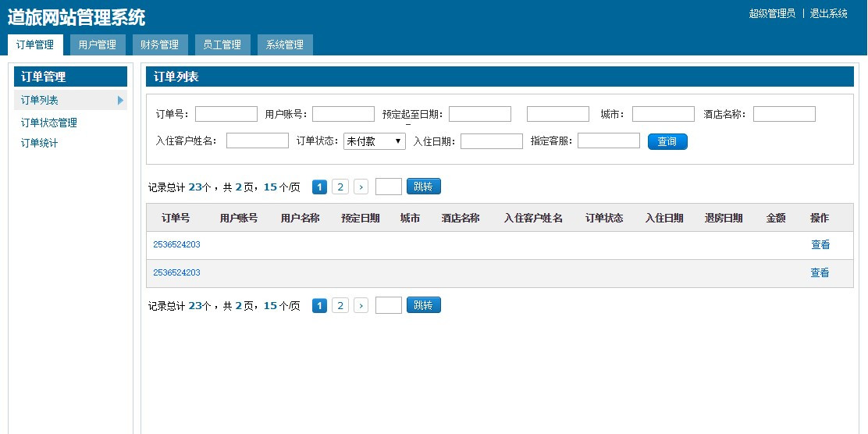This screenshot has width=868, height=434.
Task: Select 订单统计 in the sidebar
Action: tap(40, 143)
